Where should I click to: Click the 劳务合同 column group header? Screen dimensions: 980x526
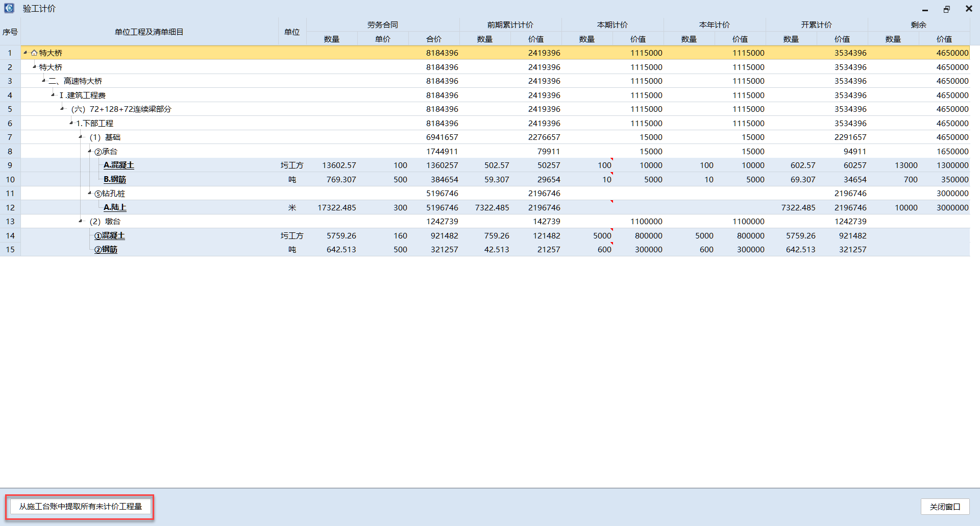382,25
